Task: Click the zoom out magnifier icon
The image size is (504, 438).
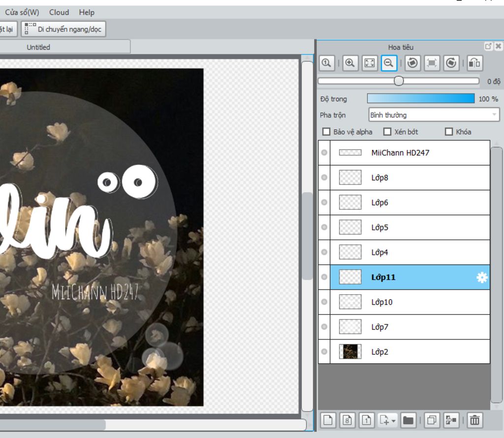Action: click(389, 63)
